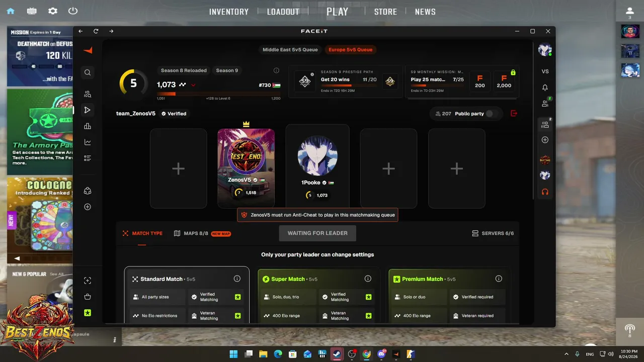Open the game NEWS menu

(425, 12)
